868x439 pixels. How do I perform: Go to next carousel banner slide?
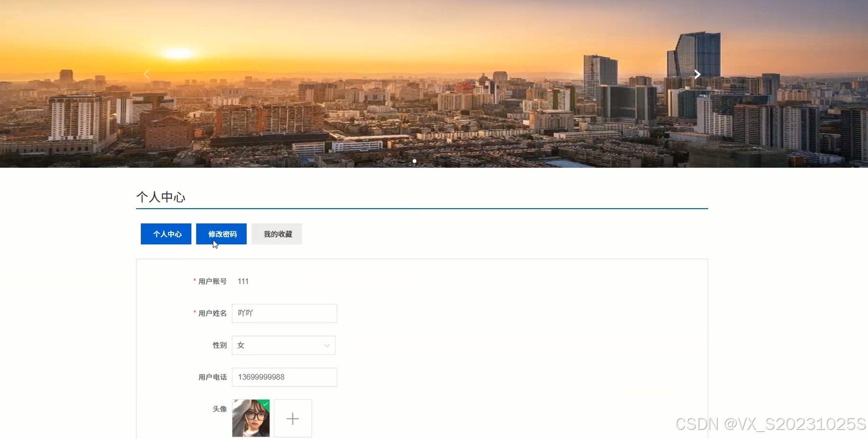click(x=697, y=75)
